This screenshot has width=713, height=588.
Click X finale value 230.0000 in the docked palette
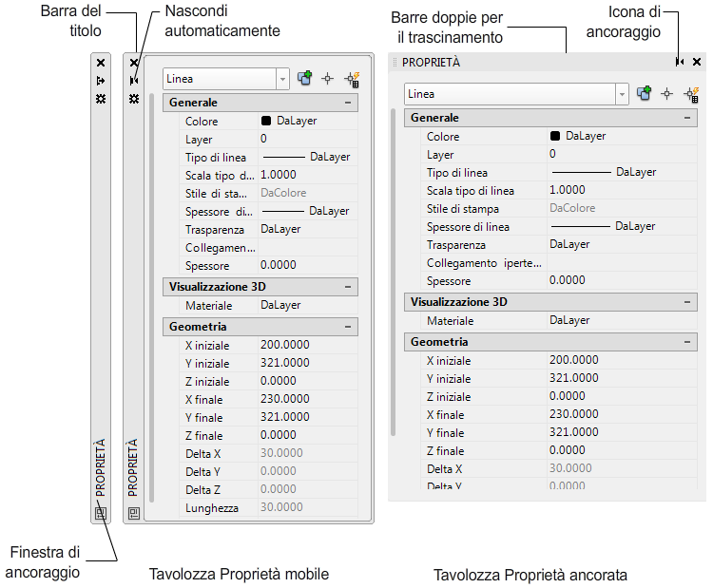point(622,414)
